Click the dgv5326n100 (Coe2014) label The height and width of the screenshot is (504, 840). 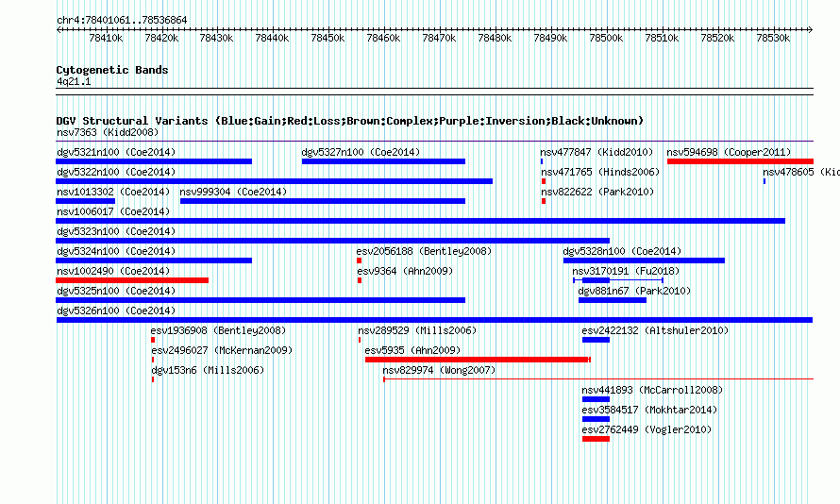point(116,311)
